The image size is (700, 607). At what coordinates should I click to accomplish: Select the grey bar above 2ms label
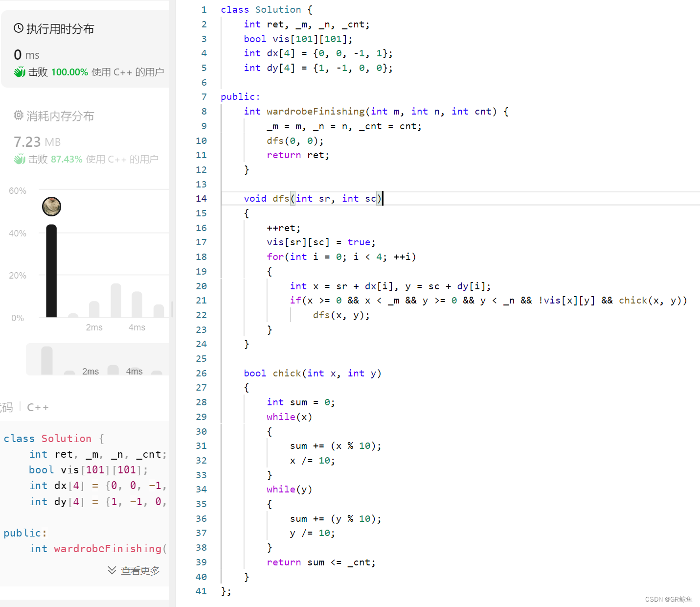pyautogui.click(x=94, y=309)
